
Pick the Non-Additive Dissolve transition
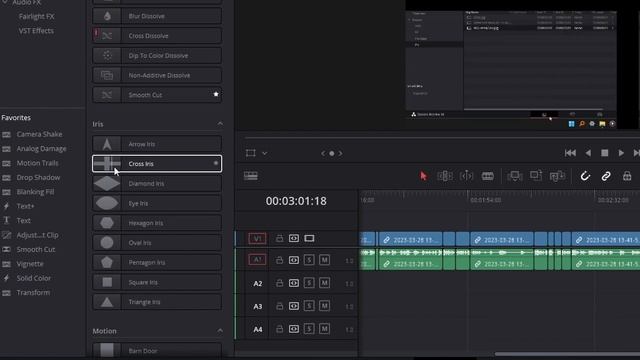[157, 75]
